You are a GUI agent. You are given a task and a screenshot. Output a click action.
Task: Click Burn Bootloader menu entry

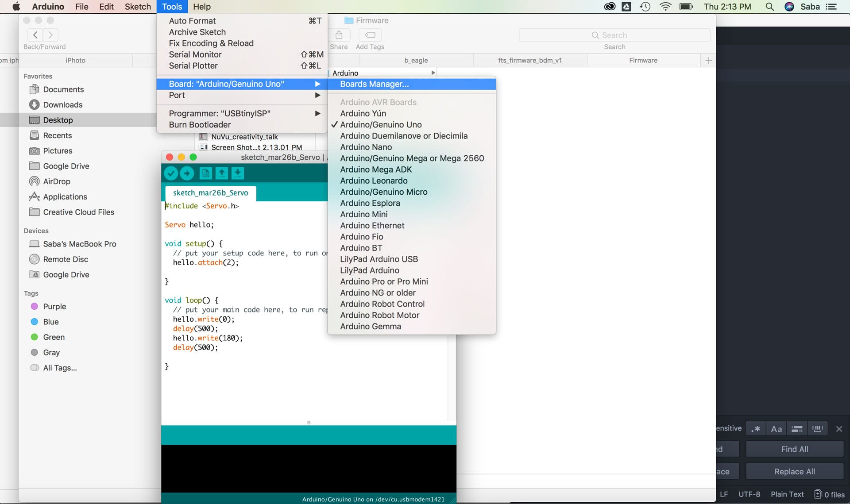click(242, 125)
